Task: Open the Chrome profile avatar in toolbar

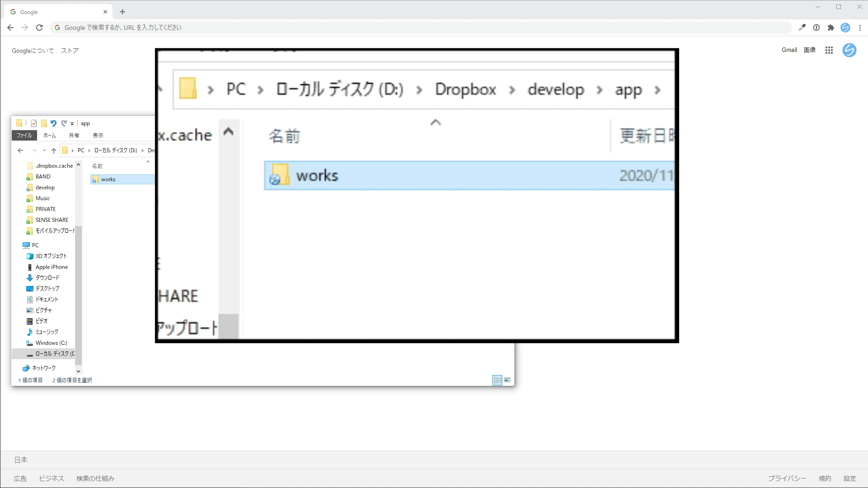Action: coord(845,28)
